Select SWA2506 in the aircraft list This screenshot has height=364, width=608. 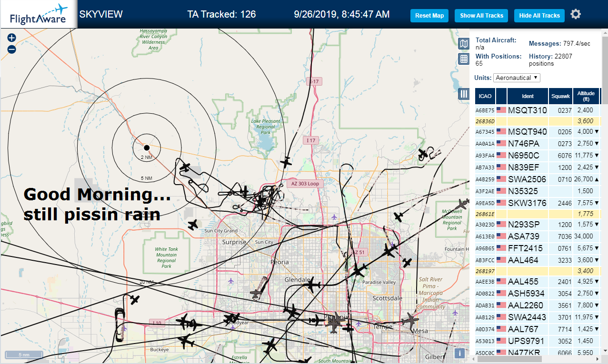tap(537, 179)
